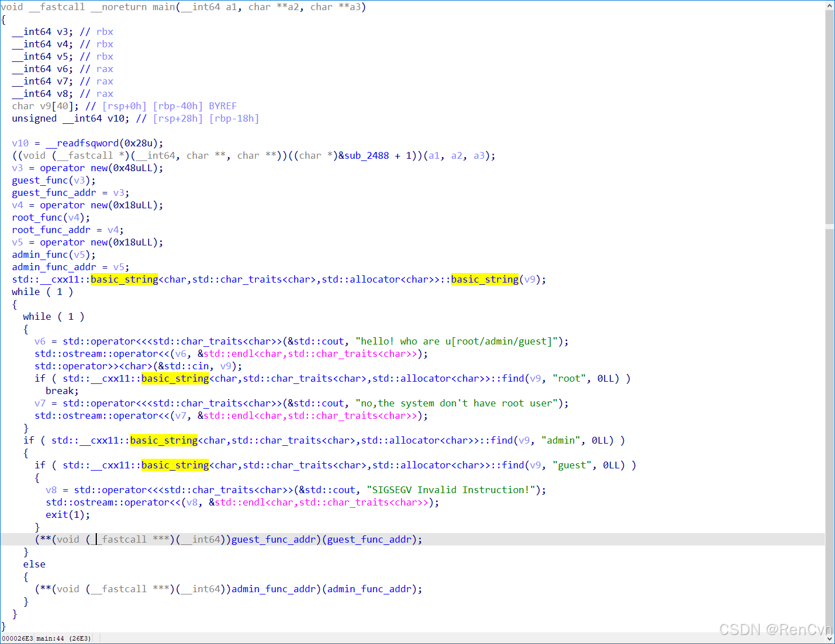Click the '[rbp-40h] BYREF' comment
Screen dimensions: 835x644
[195, 106]
